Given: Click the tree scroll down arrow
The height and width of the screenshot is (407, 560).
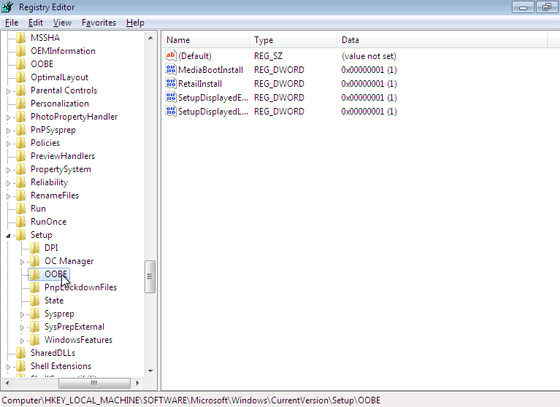Looking at the screenshot, I should [150, 371].
